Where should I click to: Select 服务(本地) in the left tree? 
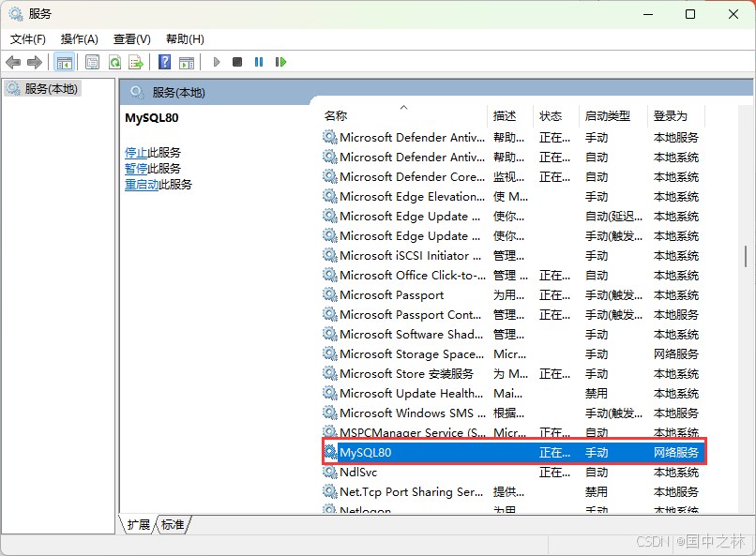(x=43, y=89)
